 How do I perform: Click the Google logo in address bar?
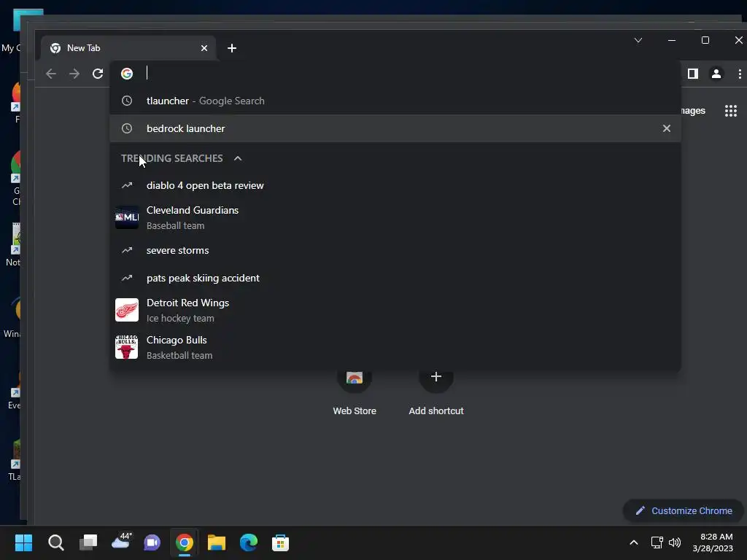click(127, 74)
